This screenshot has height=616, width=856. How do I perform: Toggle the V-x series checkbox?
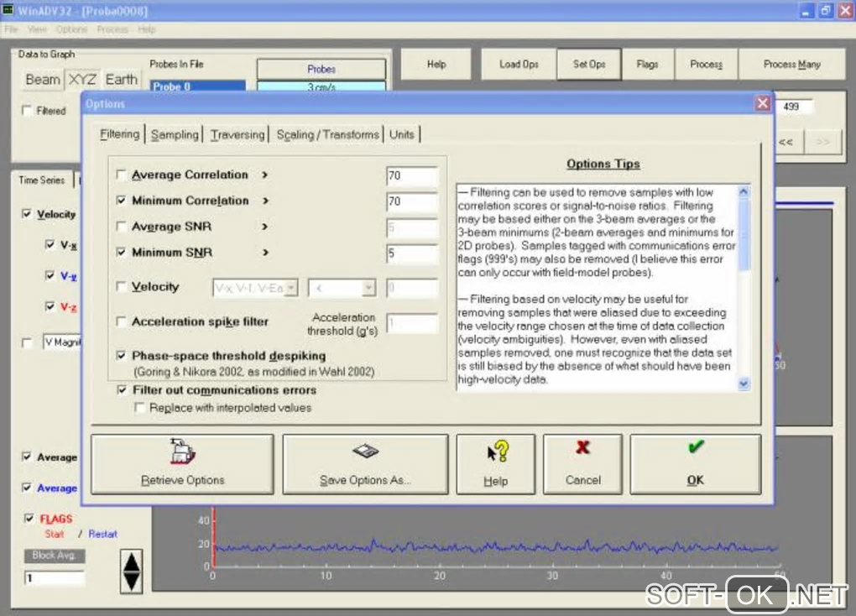point(50,245)
